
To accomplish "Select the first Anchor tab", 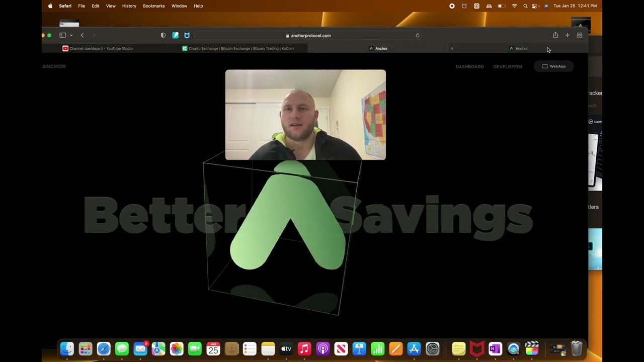I will [x=378, y=48].
